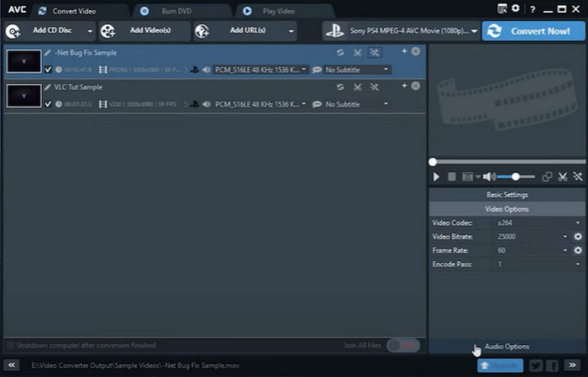This screenshot has width=588, height=377.
Task: Collapse the left panel with double-arrow button
Action: 12,365
